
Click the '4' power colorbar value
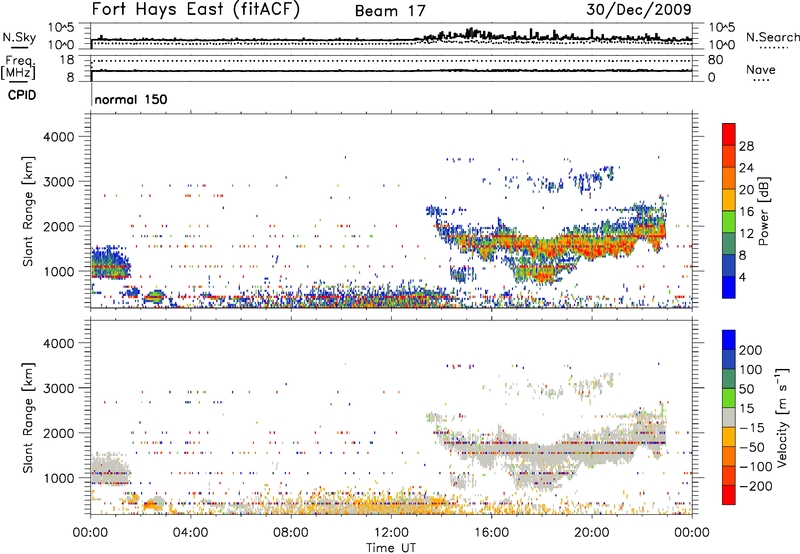(x=742, y=277)
